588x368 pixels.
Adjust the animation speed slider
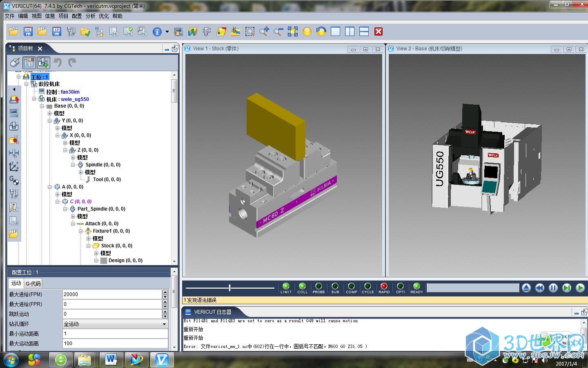coord(230,288)
